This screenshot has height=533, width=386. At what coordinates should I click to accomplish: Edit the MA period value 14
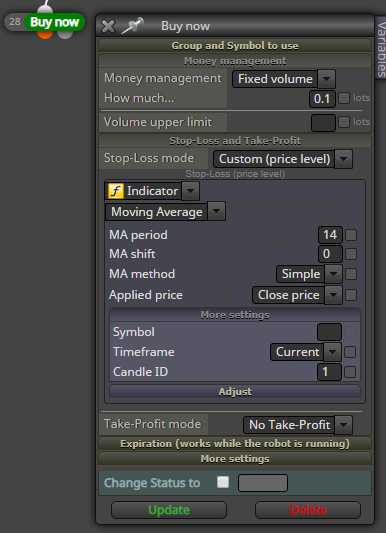[330, 235]
